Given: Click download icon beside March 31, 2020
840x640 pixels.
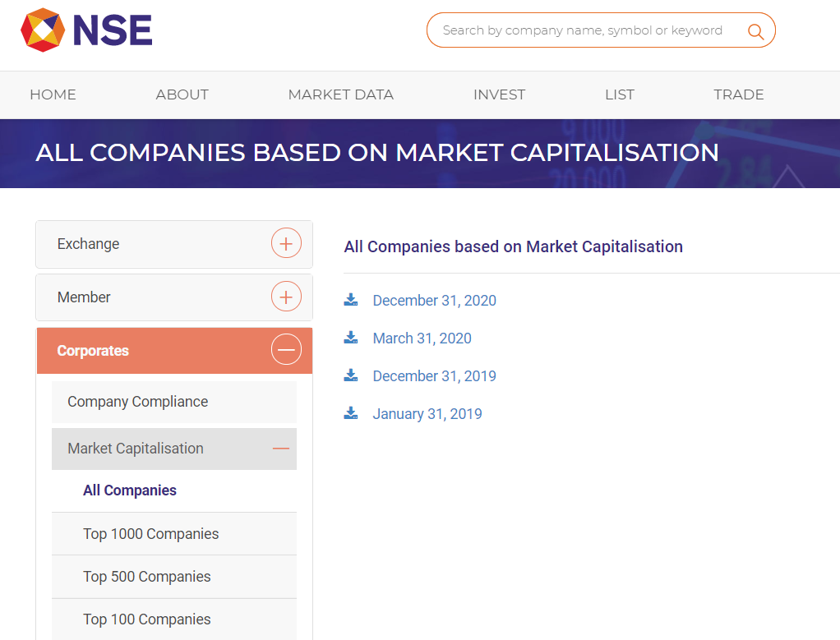Looking at the screenshot, I should [x=351, y=338].
